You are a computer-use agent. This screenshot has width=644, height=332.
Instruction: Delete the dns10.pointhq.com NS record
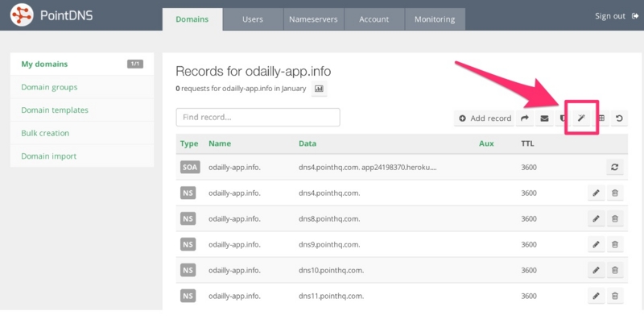[615, 270]
